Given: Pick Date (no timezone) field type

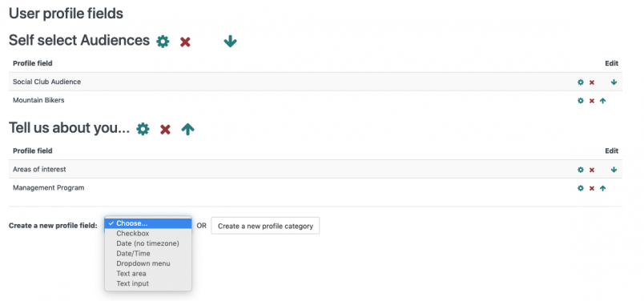Looking at the screenshot, I should tap(148, 243).
